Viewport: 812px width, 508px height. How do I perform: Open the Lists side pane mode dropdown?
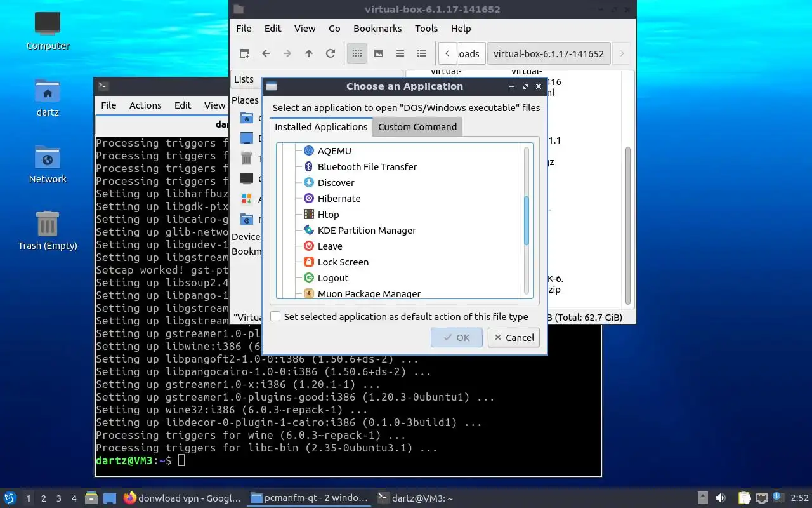click(317, 79)
